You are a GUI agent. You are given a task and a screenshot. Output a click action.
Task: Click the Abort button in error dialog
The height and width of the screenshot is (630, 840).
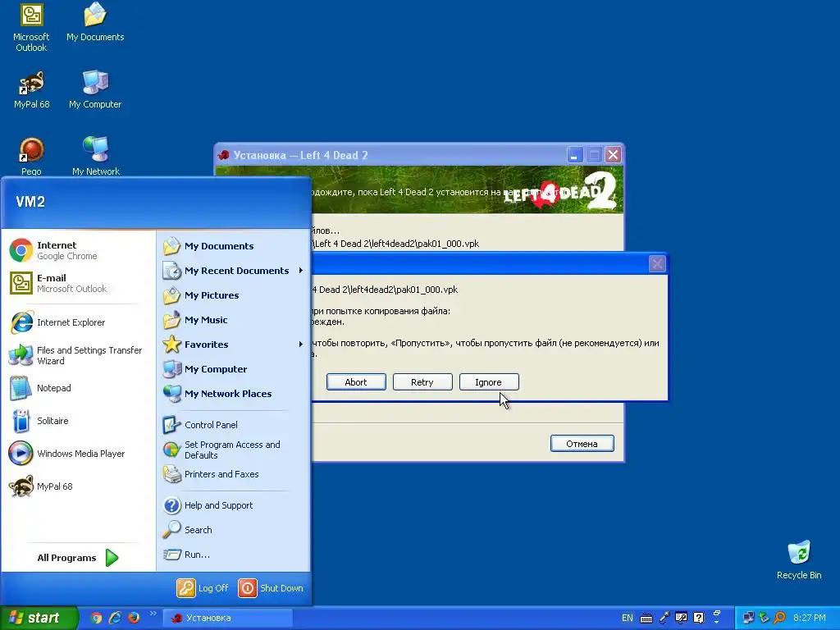coord(356,382)
